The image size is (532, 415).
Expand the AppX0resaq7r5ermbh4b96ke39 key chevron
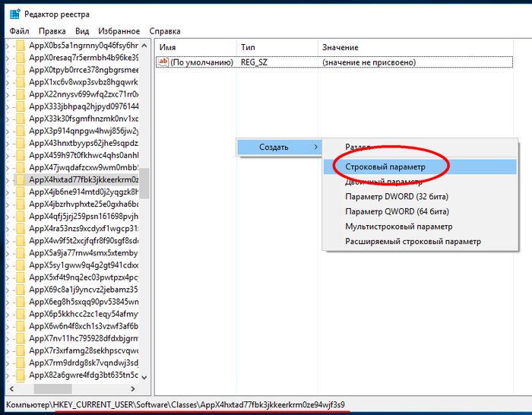[x=8, y=58]
